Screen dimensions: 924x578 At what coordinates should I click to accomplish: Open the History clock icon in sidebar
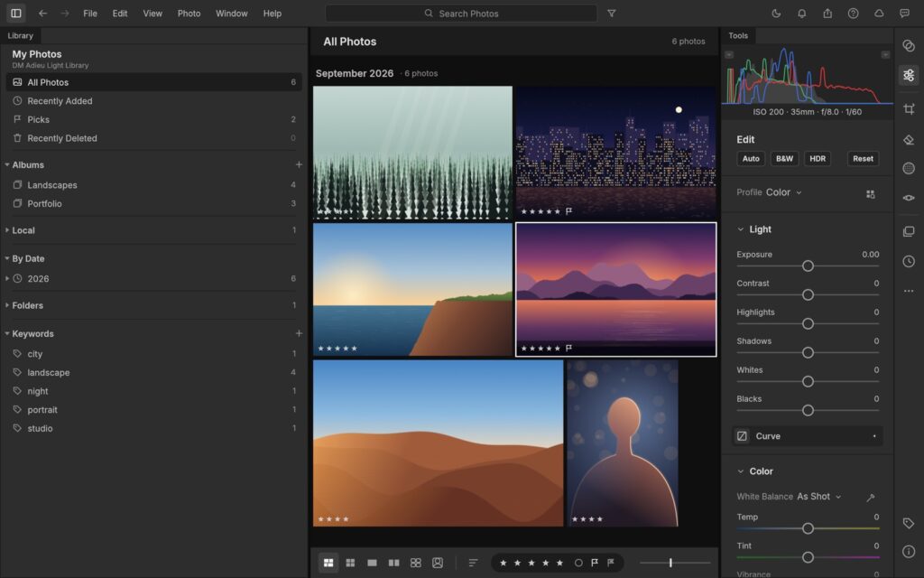(909, 261)
